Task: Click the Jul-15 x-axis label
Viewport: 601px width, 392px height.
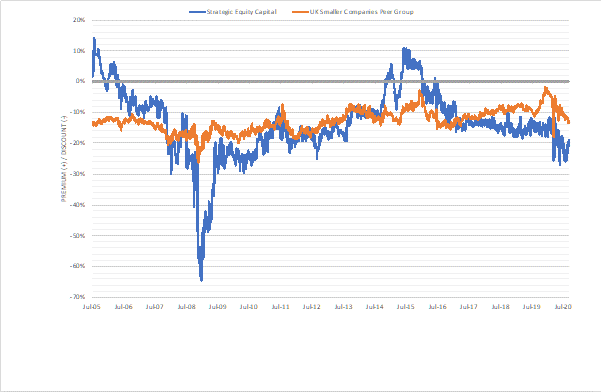Action: click(x=406, y=307)
